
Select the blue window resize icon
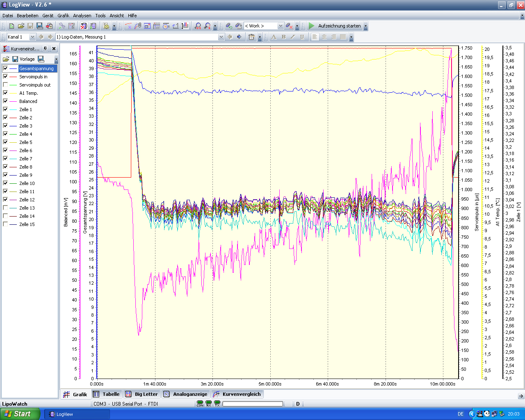point(147,26)
